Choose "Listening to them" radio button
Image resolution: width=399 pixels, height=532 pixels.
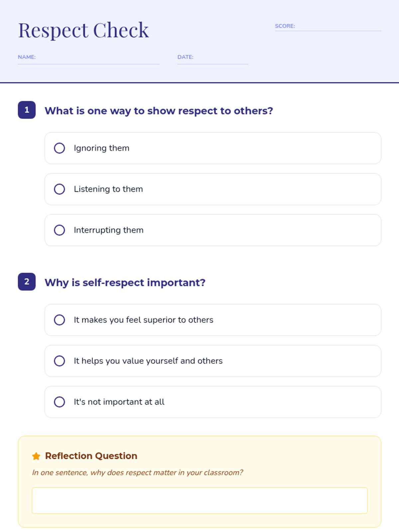pyautogui.click(x=60, y=189)
